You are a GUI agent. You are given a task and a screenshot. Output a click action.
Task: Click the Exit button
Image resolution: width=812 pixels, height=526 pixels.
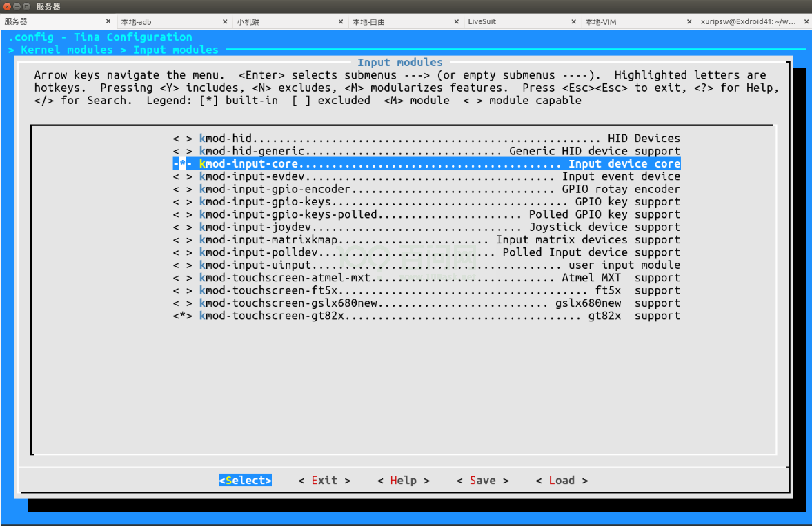click(x=324, y=481)
